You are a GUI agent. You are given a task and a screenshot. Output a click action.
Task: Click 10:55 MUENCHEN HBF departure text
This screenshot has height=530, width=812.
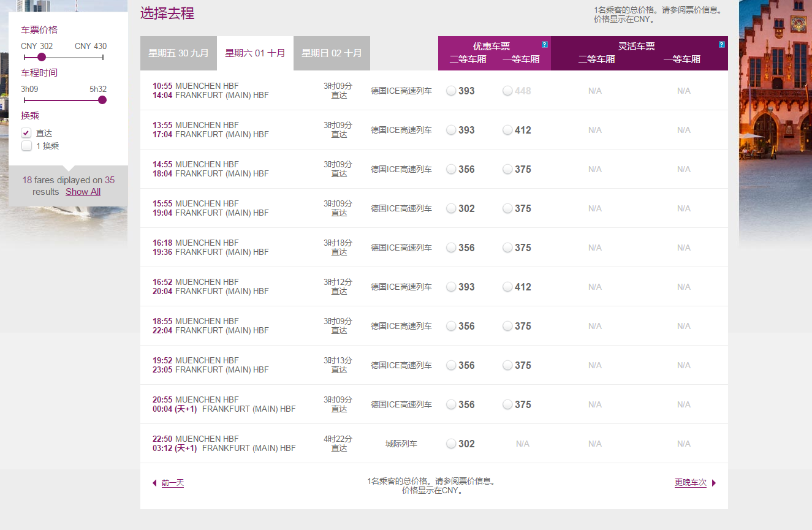pos(195,86)
